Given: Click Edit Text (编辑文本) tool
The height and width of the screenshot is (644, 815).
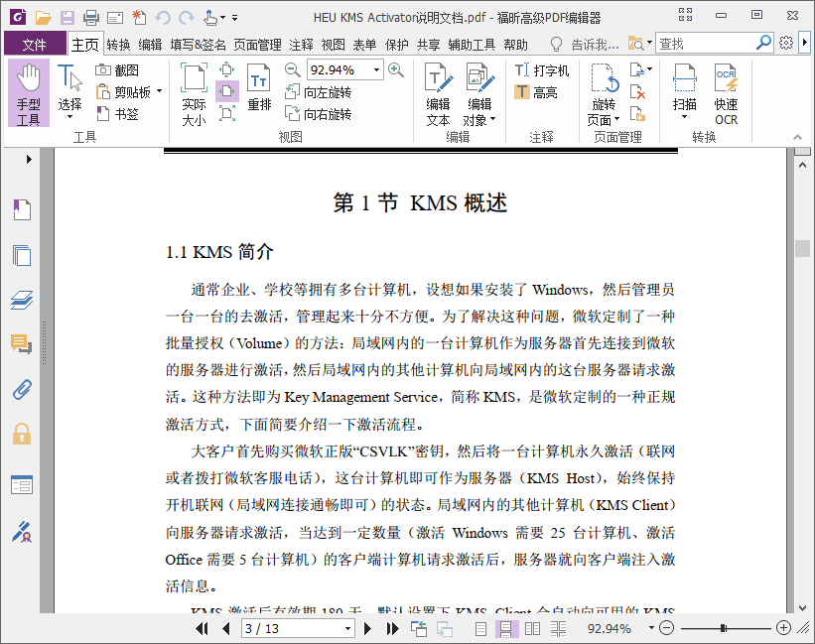Looking at the screenshot, I should [438, 94].
